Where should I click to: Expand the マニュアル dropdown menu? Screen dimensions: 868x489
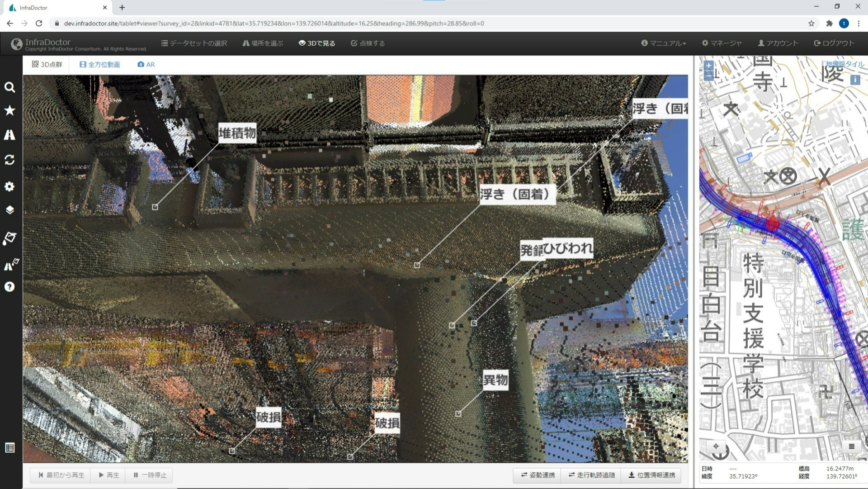(x=663, y=43)
